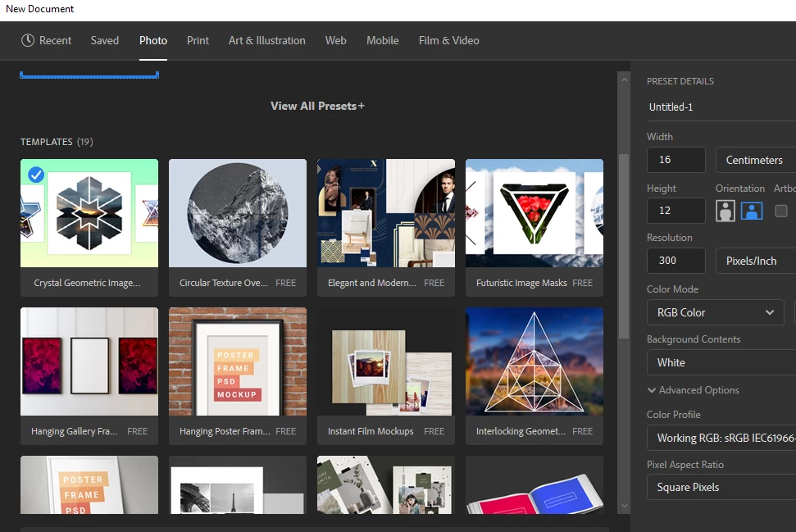Click the Circular Texture Ove... caption
The width and height of the screenshot is (796, 532).
coord(223,283)
